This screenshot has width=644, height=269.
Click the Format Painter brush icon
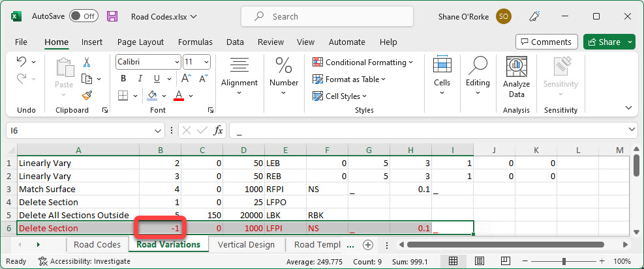pos(87,96)
